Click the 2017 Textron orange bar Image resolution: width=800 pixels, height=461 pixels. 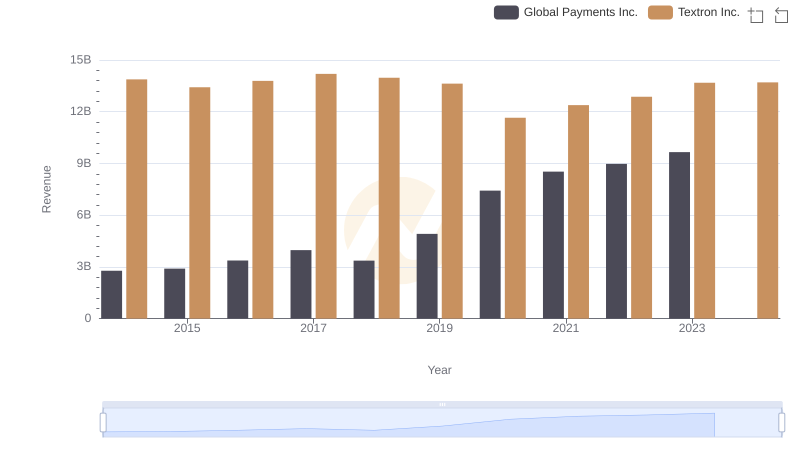pyautogui.click(x=326, y=196)
